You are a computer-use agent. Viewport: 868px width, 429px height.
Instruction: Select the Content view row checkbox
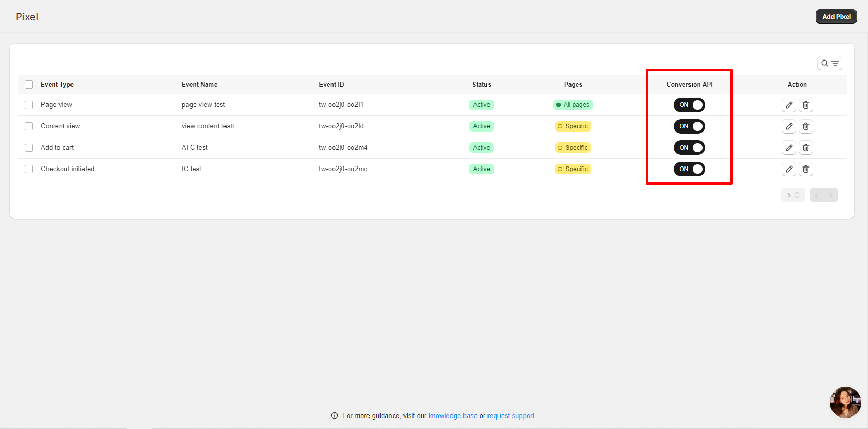(29, 126)
